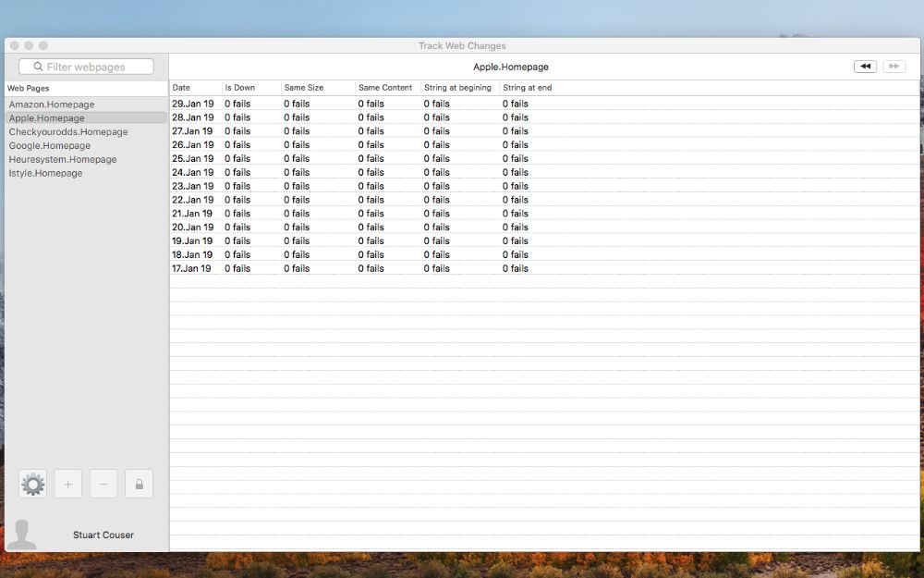
Task: Sort by the Same Size column header
Action: click(318, 87)
